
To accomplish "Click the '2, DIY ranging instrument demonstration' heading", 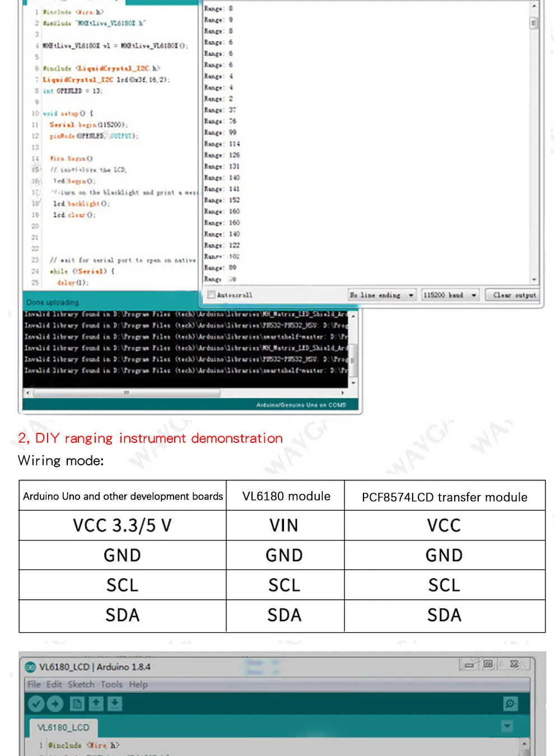I will click(150, 438).
